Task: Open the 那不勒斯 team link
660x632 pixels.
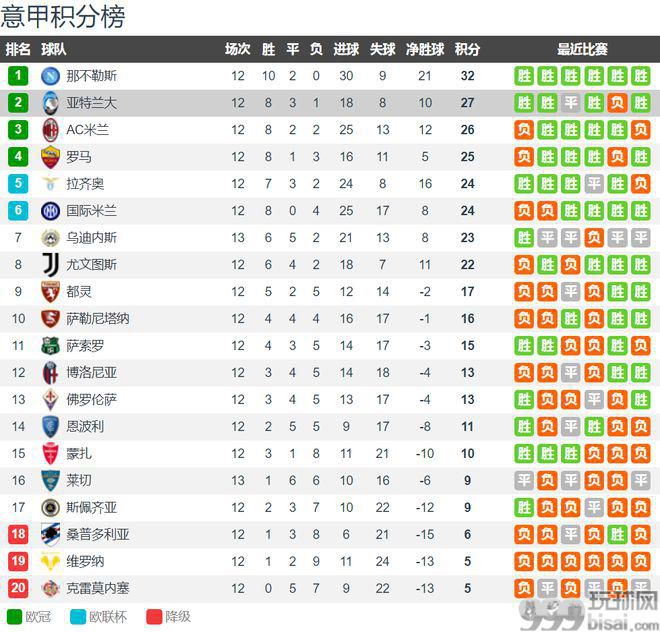Action: tap(91, 76)
